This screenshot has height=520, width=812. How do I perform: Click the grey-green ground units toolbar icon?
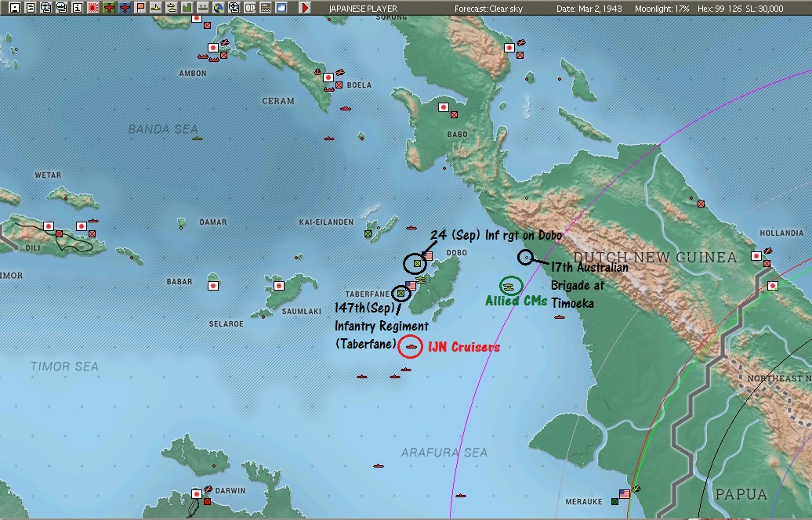click(x=203, y=8)
